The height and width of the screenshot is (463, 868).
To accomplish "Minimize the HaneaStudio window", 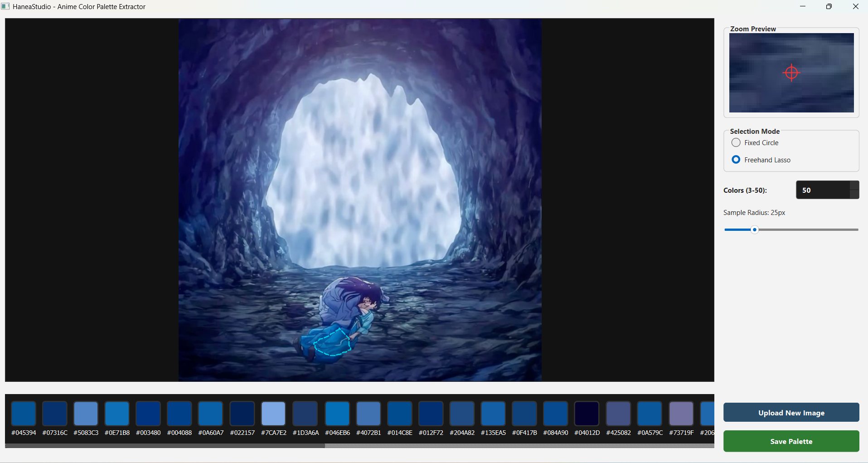I will coord(803,6).
